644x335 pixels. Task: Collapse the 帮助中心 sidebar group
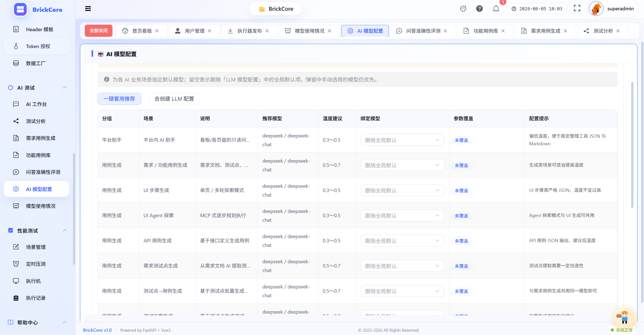65,322
